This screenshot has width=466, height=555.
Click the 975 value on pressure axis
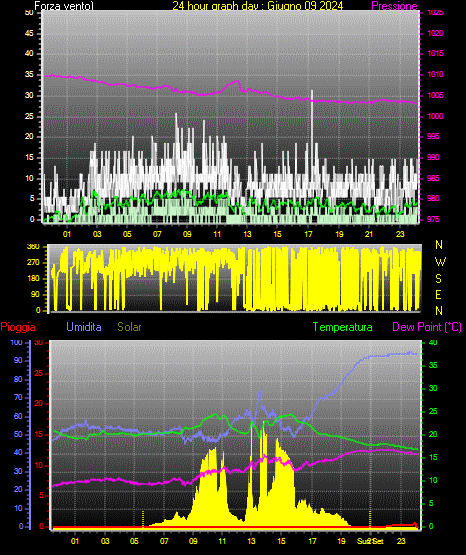pyautogui.click(x=433, y=219)
